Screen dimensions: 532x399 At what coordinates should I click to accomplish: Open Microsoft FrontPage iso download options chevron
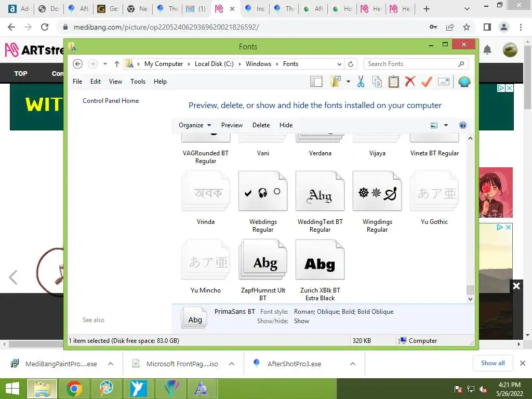pos(232,364)
